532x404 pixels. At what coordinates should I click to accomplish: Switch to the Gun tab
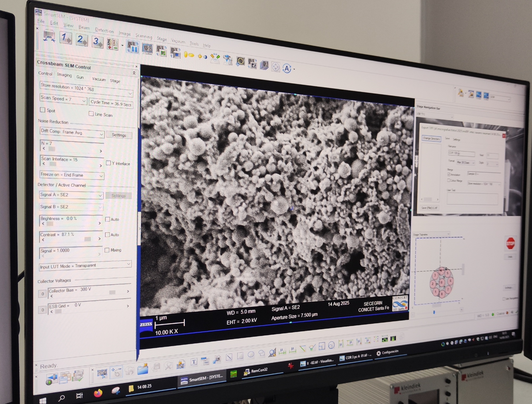coord(80,77)
